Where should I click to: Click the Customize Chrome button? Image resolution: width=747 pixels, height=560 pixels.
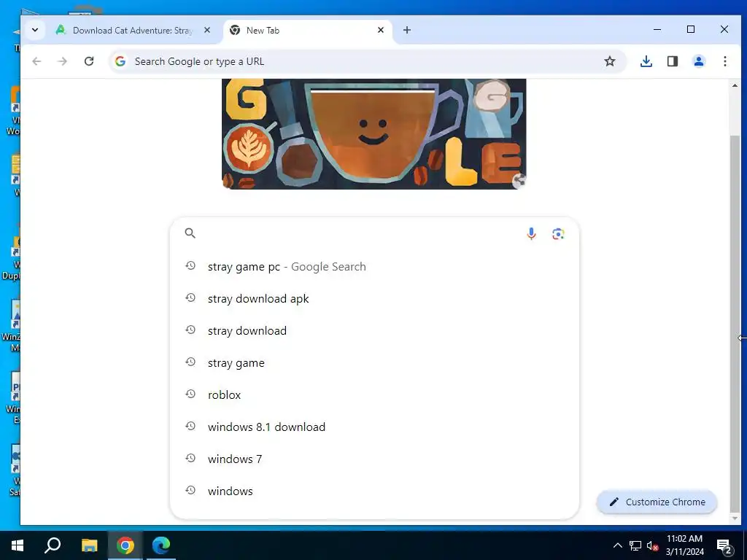click(x=657, y=502)
